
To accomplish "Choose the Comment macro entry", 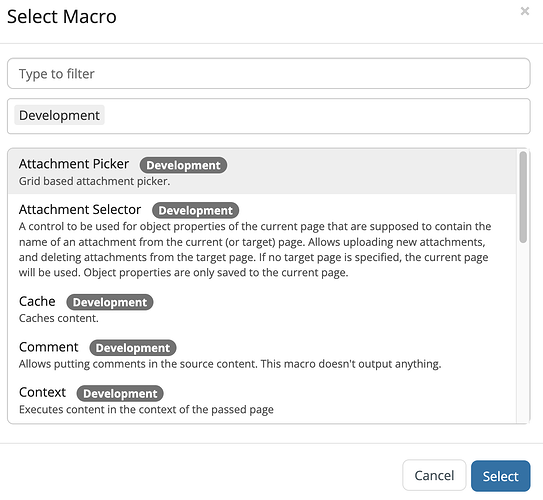I will pos(262,355).
